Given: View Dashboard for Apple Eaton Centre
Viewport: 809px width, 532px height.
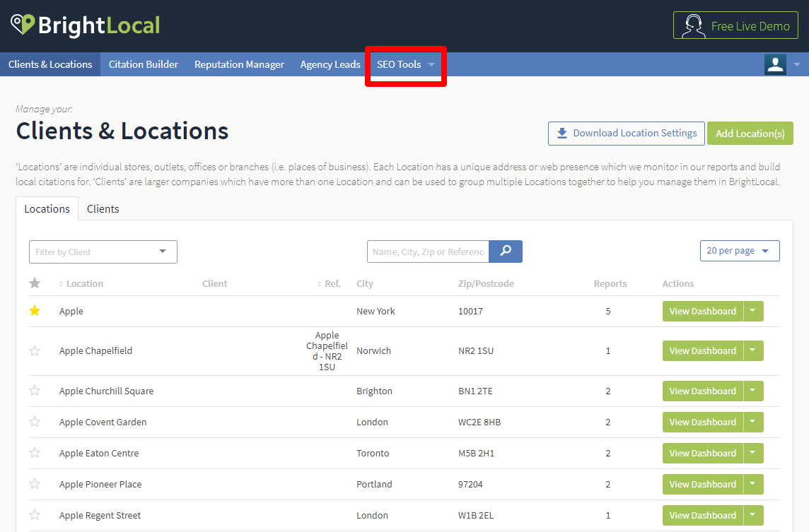Looking at the screenshot, I should [x=703, y=453].
